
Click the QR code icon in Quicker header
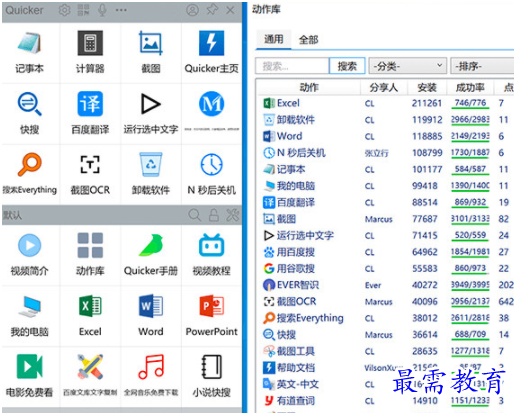[83, 10]
